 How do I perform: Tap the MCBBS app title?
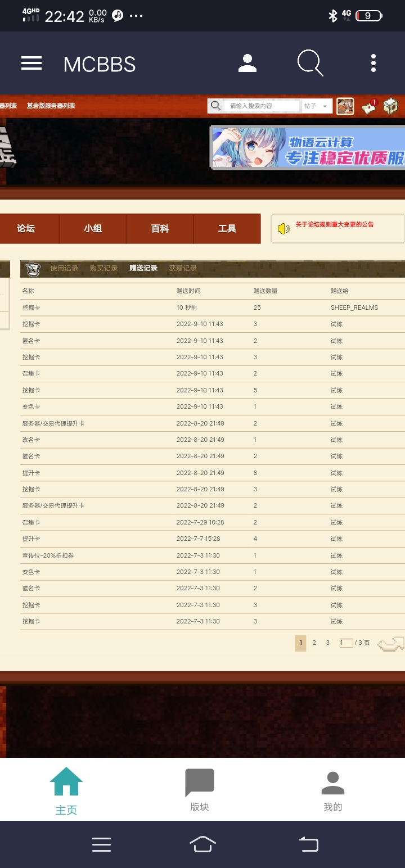(x=100, y=64)
